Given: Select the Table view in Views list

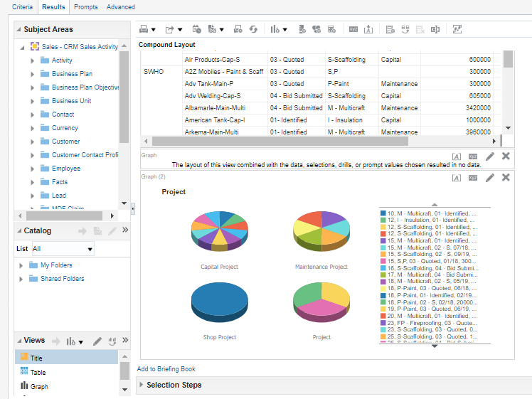Looking at the screenshot, I should coord(38,372).
